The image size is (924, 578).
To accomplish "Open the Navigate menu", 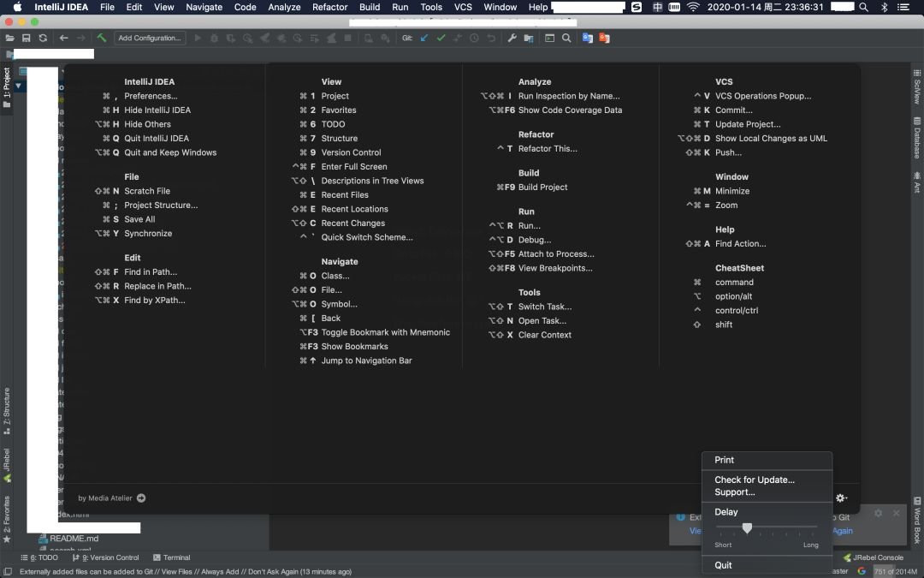I will pyautogui.click(x=204, y=7).
